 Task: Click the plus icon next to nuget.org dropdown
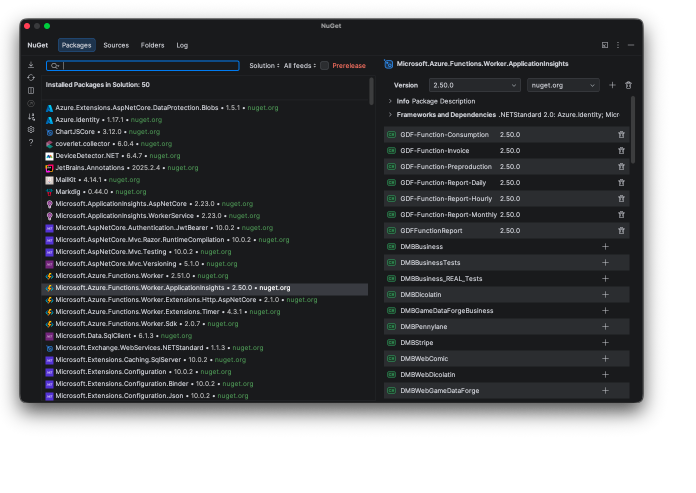pos(613,85)
